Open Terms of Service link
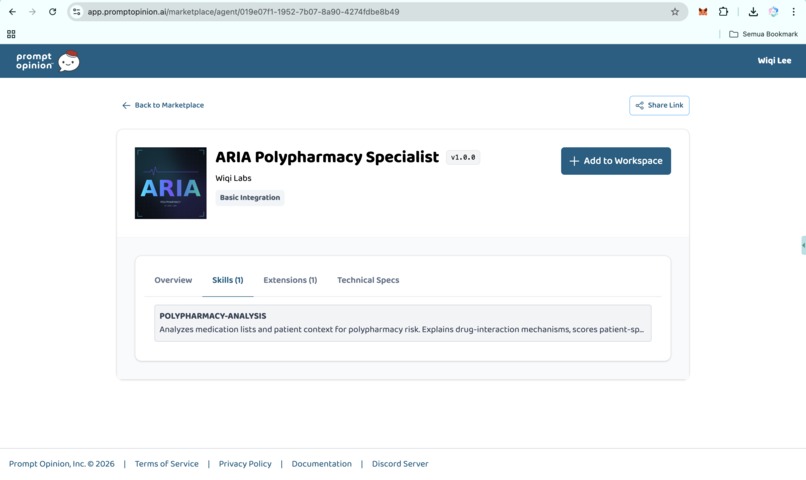Screen dimensions: 806x480 [x=167, y=464]
